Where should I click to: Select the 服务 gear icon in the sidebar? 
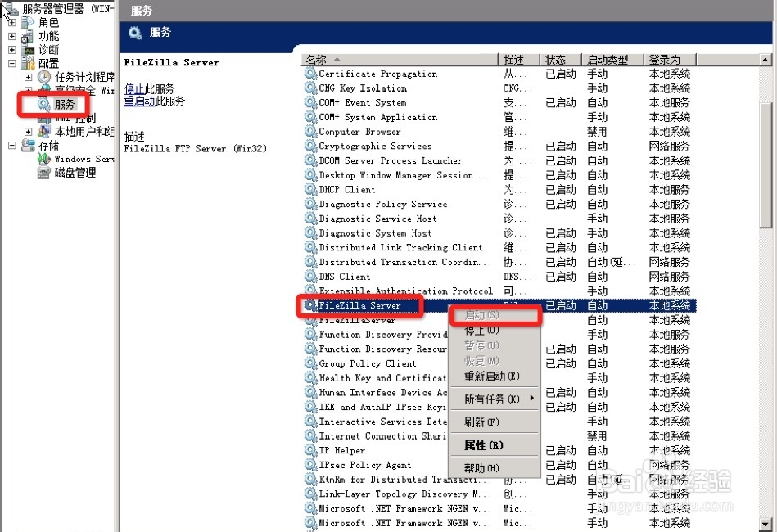coord(42,104)
